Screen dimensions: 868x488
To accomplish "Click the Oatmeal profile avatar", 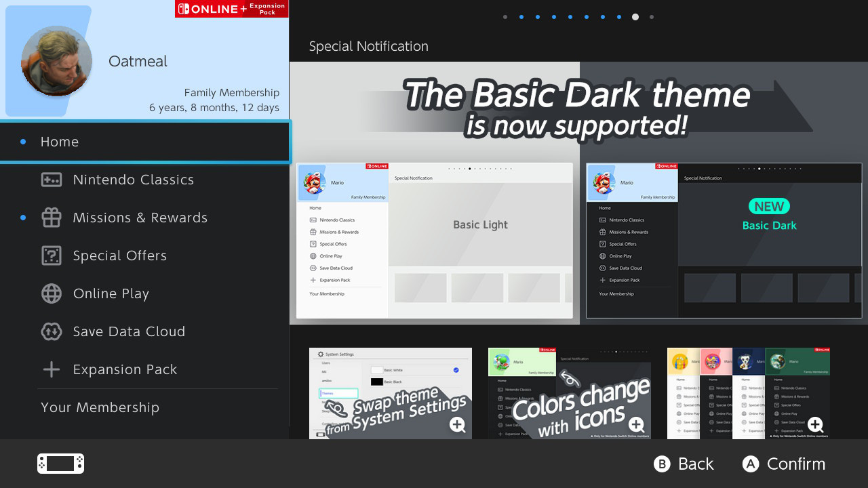I will click(x=56, y=61).
